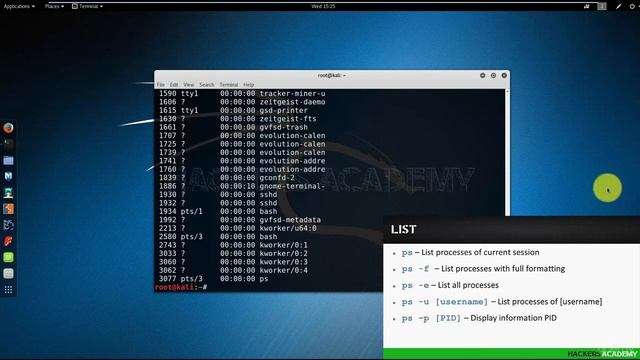The width and height of the screenshot is (640, 360).
Task: Click the zeitgeist-fts process row
Action: click(238, 119)
